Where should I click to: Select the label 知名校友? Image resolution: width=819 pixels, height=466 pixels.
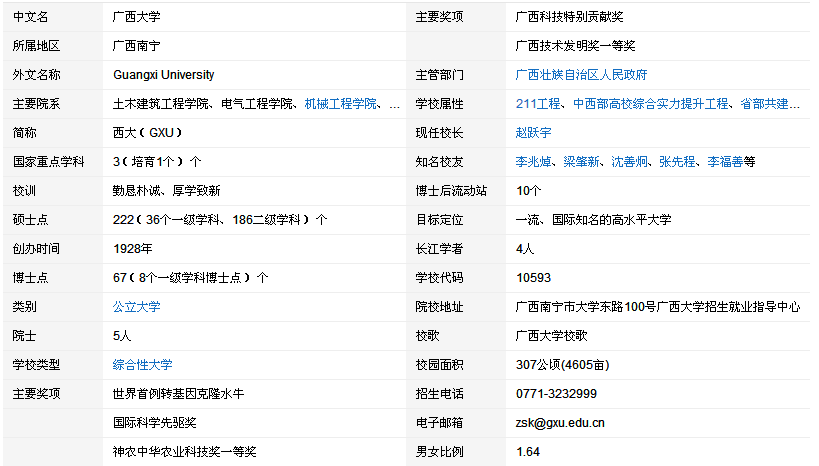(439, 162)
